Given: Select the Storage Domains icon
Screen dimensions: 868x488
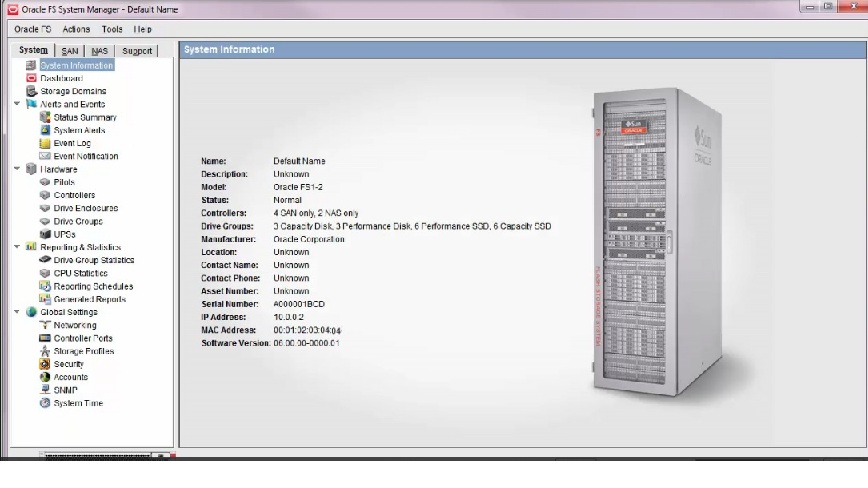Looking at the screenshot, I should pyautogui.click(x=31, y=91).
